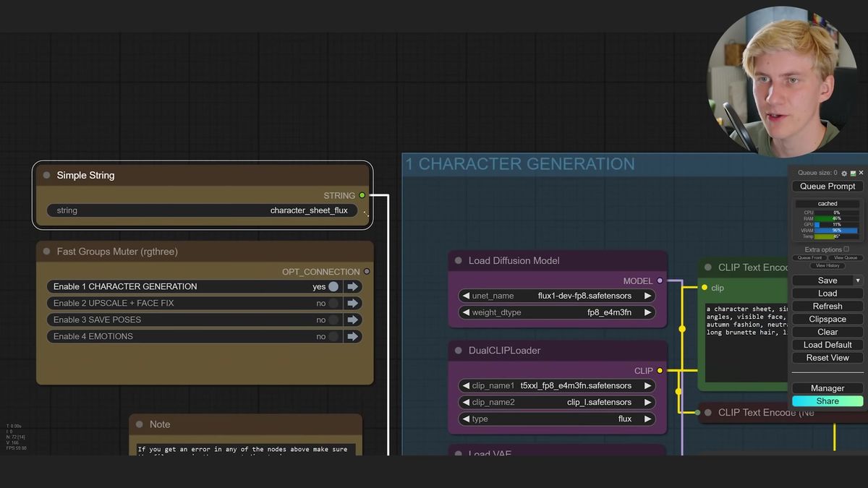Select previous weight_dtype with left arrow
This screenshot has height=488, width=868.
tap(465, 312)
